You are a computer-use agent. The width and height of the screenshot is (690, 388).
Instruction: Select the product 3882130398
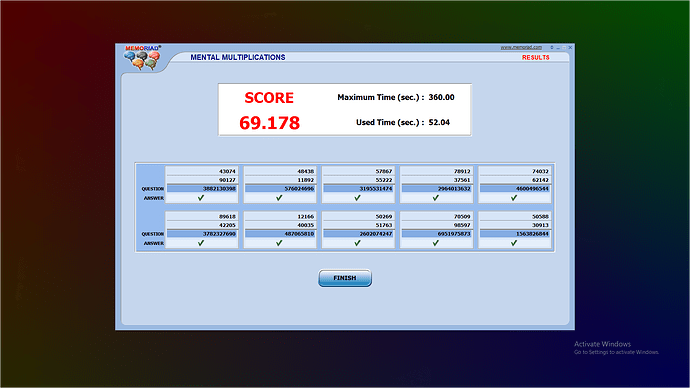point(219,188)
